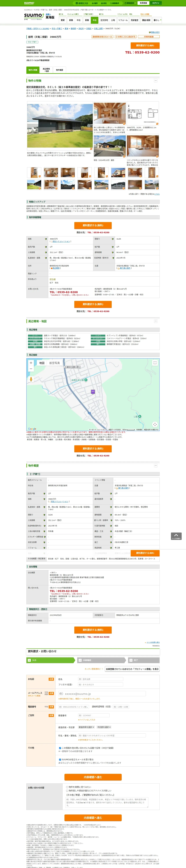Click 価格更新お知らせメール button
The image size is (186, 868).
point(102,37)
